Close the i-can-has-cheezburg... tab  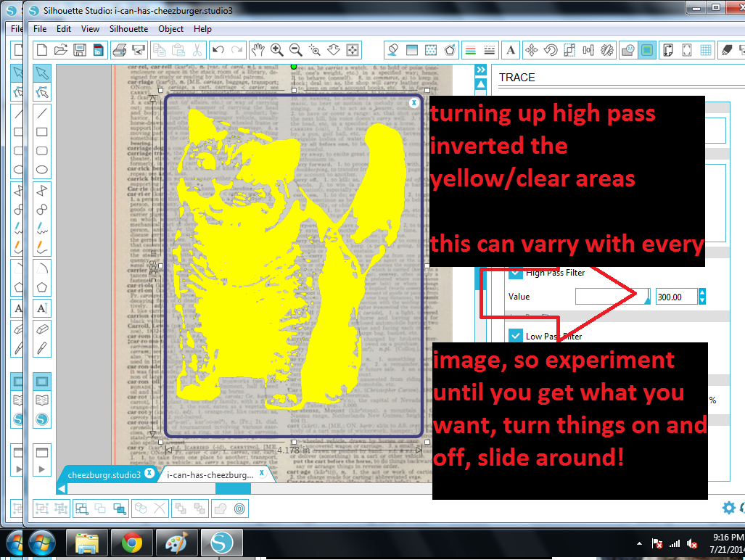[261, 473]
